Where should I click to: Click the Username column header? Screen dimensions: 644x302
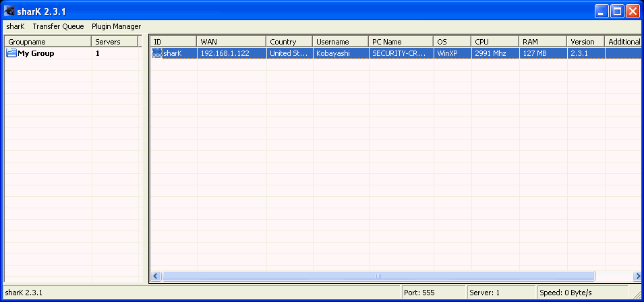click(341, 42)
